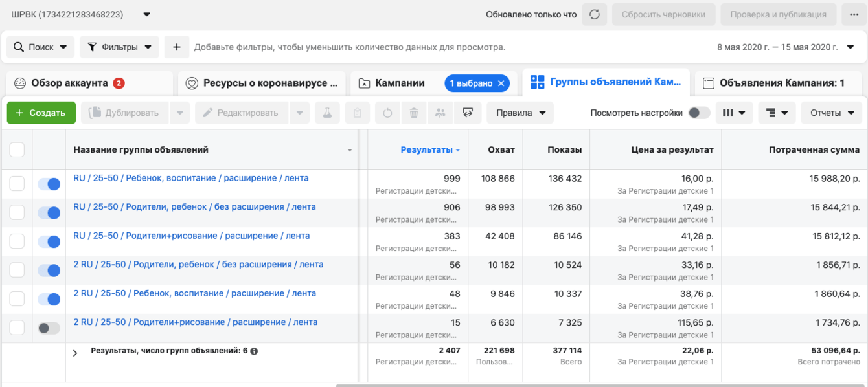Toggle the 'Посмотреть настройки' switch
Image resolution: width=868 pixels, height=387 pixels.
click(698, 113)
